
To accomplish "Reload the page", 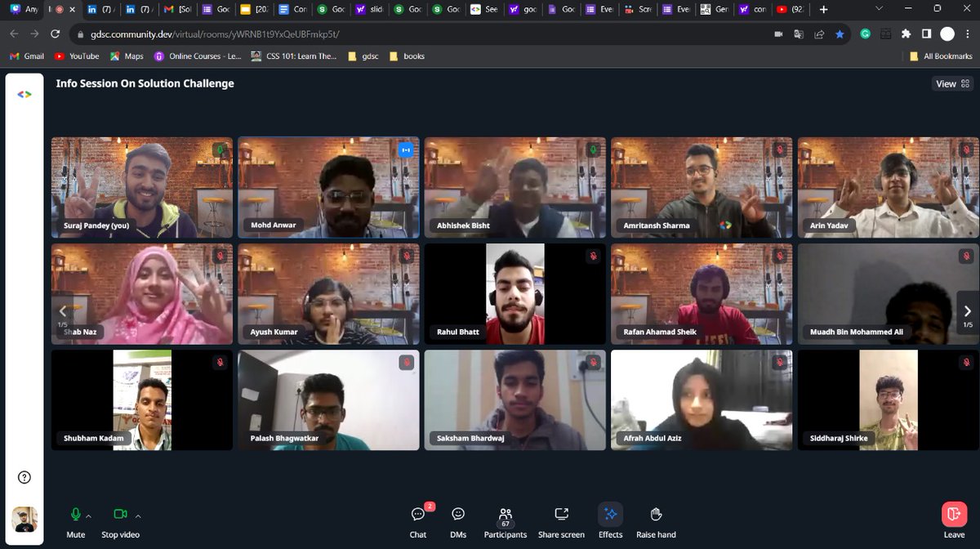I will (55, 34).
